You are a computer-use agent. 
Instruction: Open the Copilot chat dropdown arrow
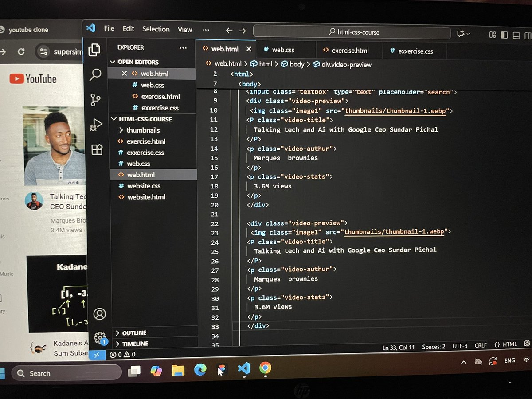(x=468, y=34)
